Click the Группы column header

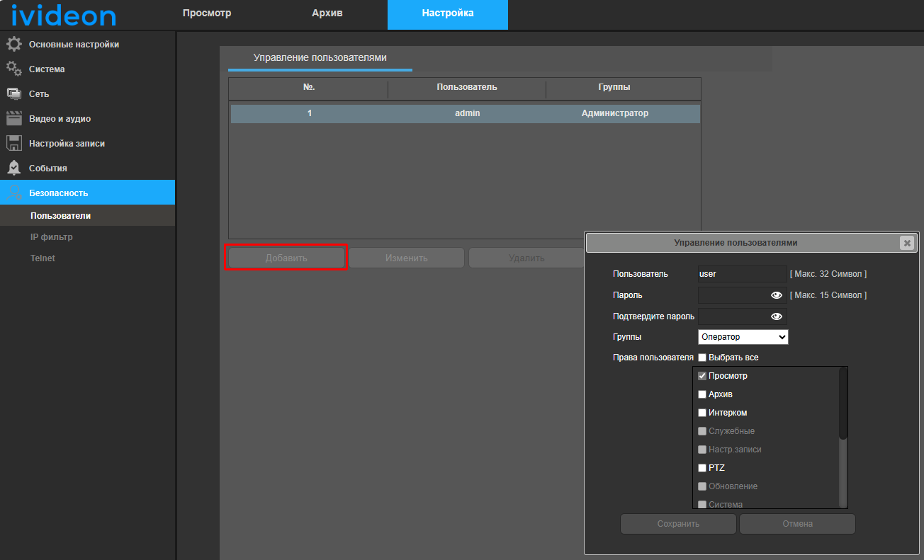tap(614, 88)
